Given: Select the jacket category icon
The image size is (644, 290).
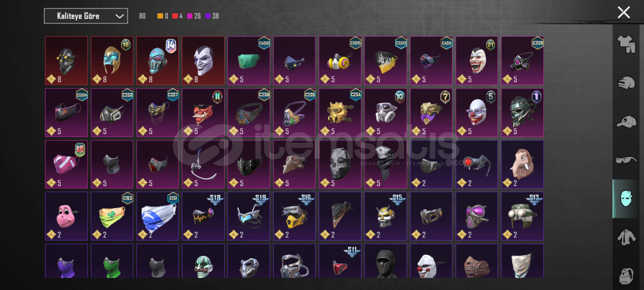Looking at the screenshot, I should pyautogui.click(x=626, y=237).
